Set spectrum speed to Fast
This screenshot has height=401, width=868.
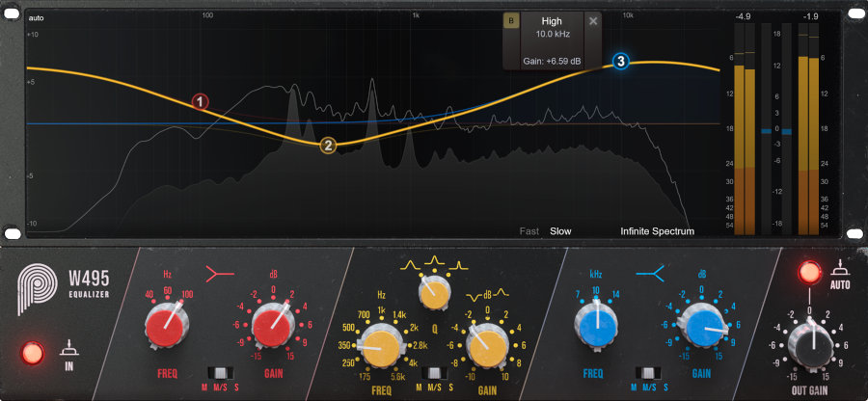point(529,231)
